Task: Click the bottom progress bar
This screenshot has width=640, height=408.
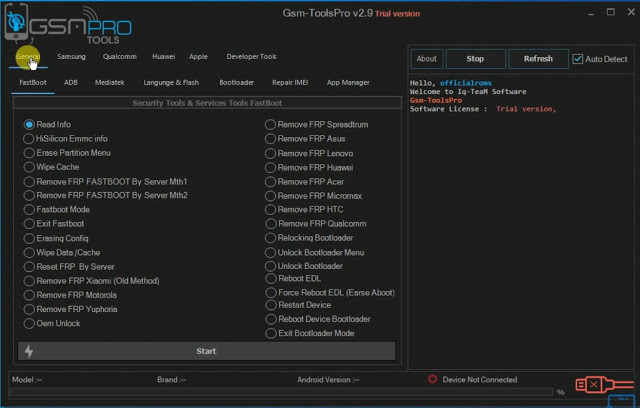Action: click(x=281, y=392)
